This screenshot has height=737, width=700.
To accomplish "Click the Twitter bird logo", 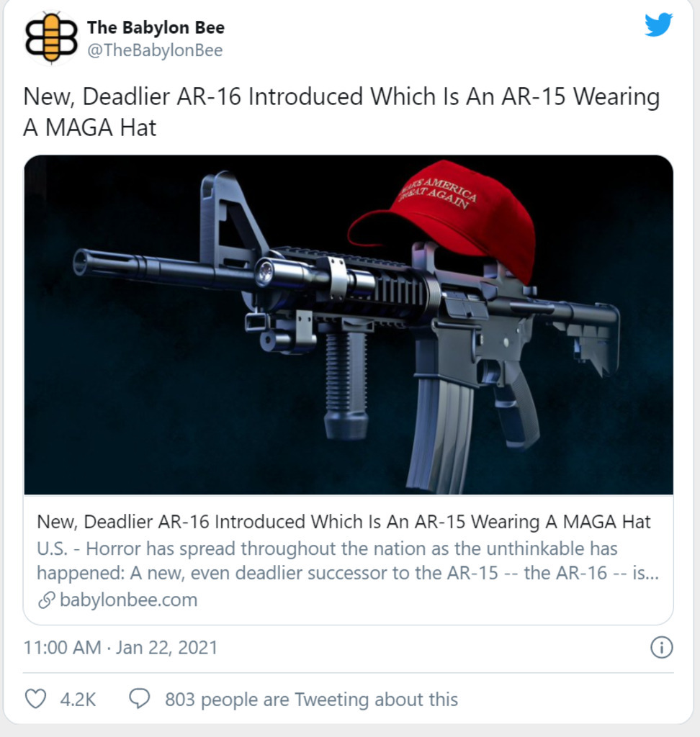I will point(659,24).
